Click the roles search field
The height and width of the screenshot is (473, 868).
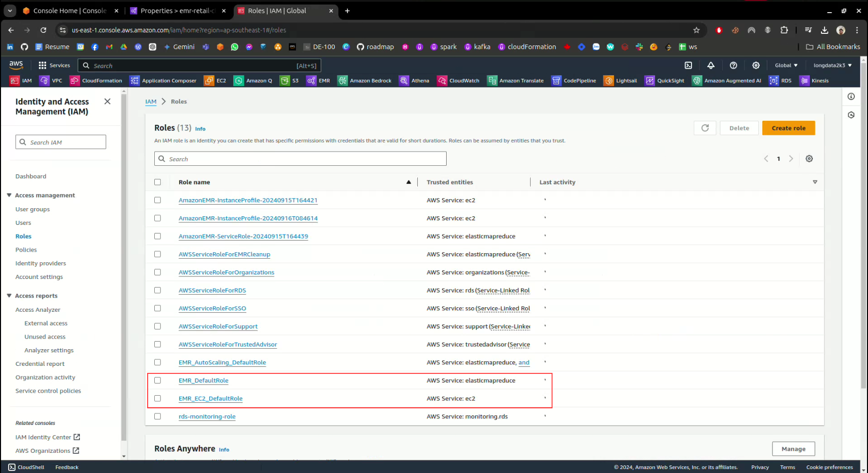click(300, 159)
